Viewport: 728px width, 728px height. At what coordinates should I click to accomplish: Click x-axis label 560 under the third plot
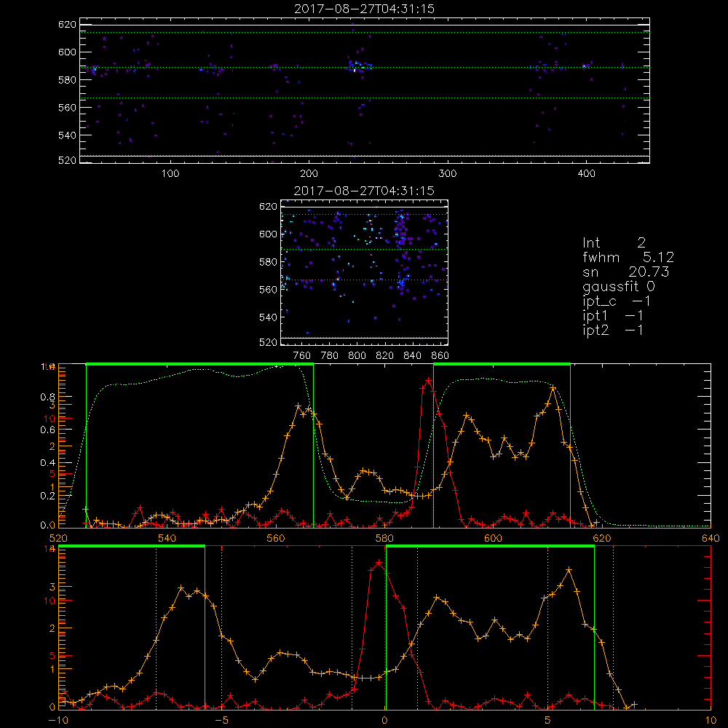(x=276, y=538)
